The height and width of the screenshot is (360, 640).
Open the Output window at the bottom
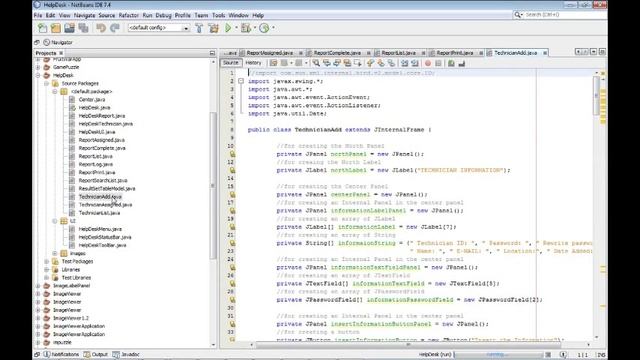click(x=96, y=354)
